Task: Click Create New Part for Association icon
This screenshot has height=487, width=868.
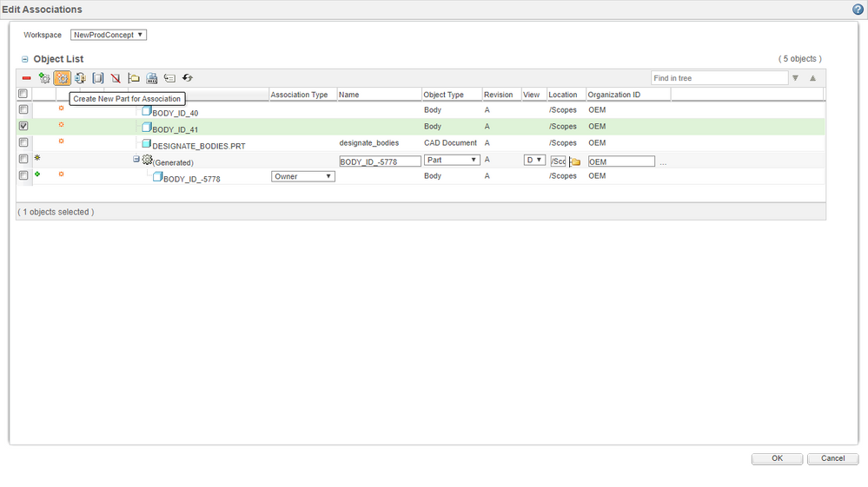Action: (x=62, y=78)
